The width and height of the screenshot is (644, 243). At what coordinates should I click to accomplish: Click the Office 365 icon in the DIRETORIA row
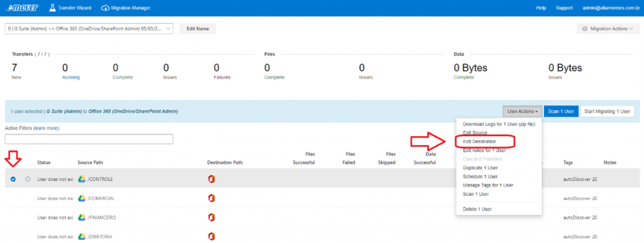coord(211,237)
